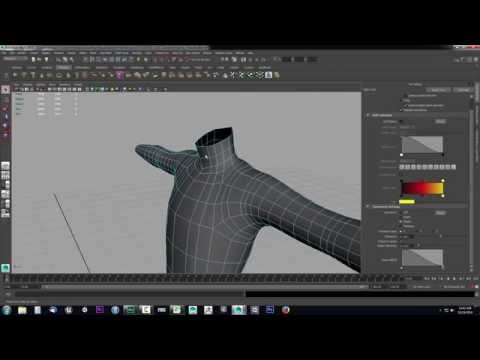Click the MEL command line input field
Screen dimensions: 480x360
pos(130,294)
